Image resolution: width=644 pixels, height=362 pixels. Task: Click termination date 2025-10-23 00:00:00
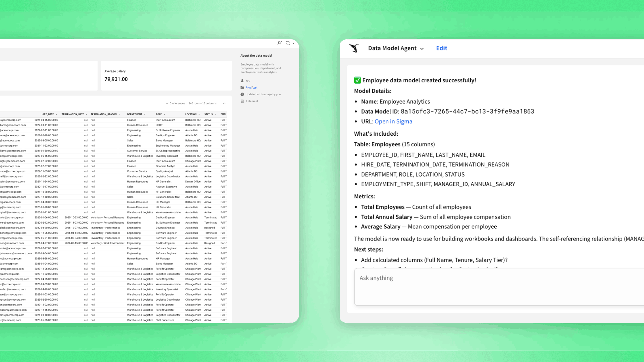pos(76,218)
